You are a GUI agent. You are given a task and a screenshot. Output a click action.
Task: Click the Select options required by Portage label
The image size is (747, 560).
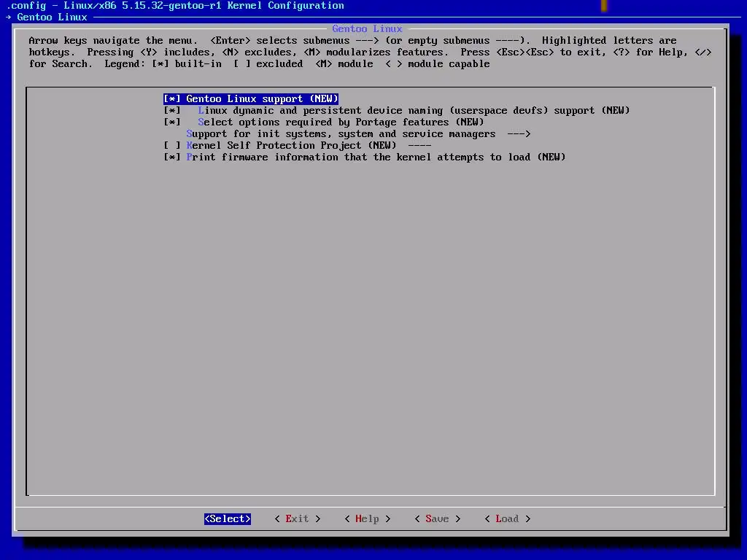[341, 122]
